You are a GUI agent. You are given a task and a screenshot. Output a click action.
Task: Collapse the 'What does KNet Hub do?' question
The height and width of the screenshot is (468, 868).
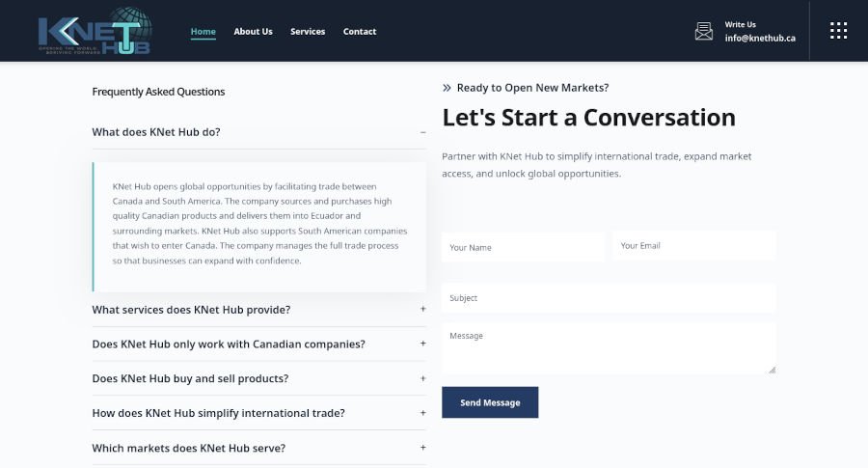(259, 132)
